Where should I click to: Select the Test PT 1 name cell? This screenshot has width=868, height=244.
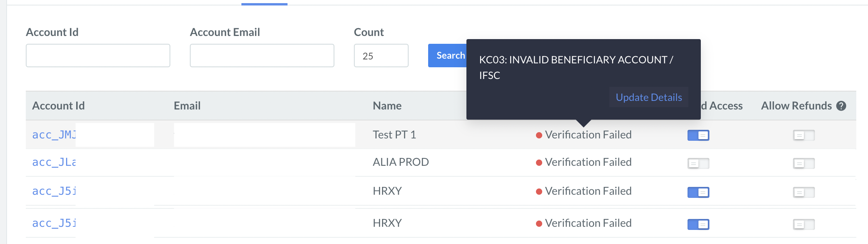pyautogui.click(x=394, y=135)
